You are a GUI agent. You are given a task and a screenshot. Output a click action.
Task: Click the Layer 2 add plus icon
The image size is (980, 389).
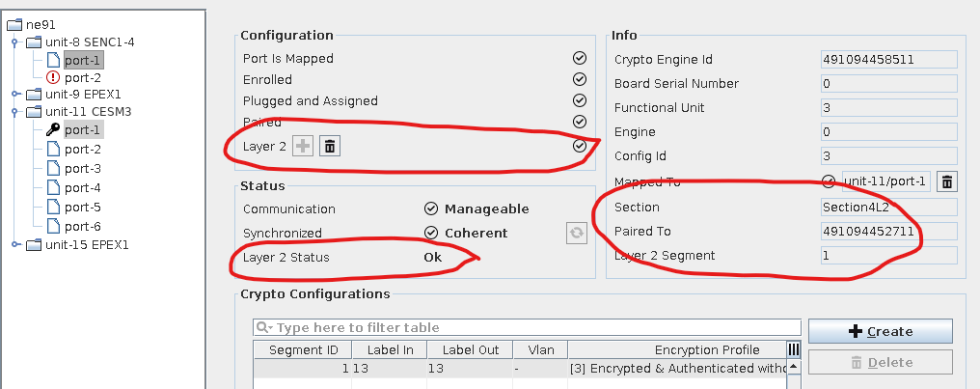[303, 146]
